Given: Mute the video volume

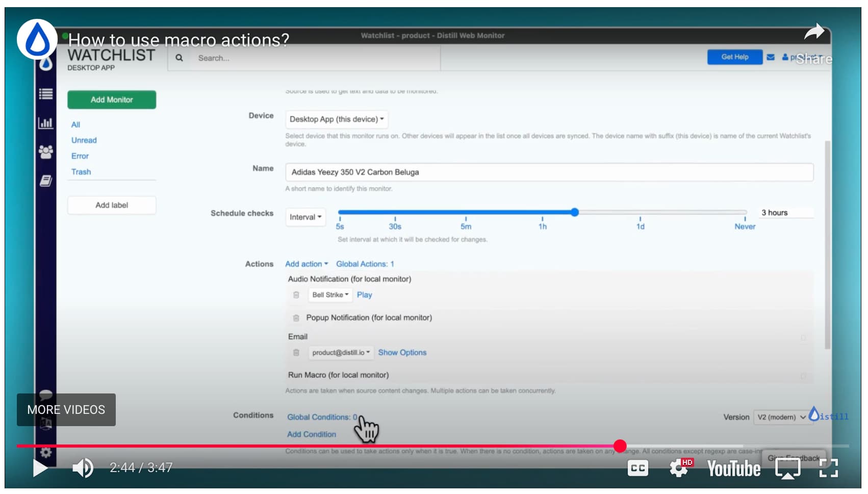Looking at the screenshot, I should [x=83, y=467].
